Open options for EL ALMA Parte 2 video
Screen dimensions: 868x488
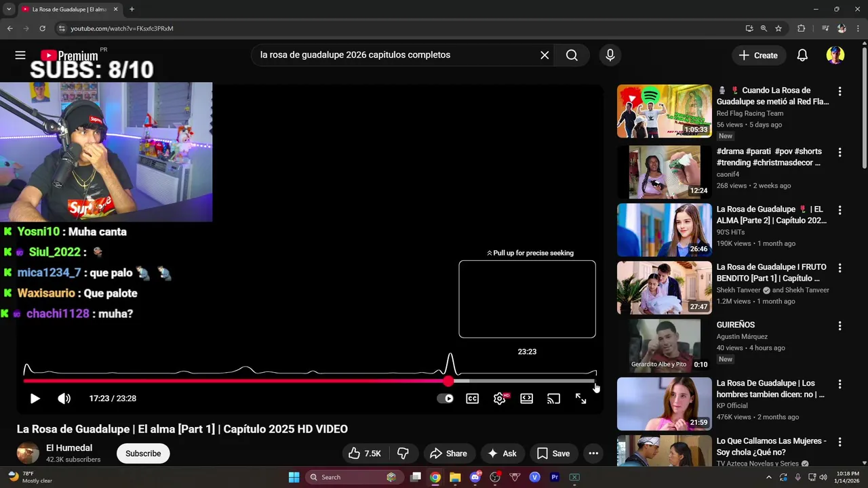click(x=840, y=211)
